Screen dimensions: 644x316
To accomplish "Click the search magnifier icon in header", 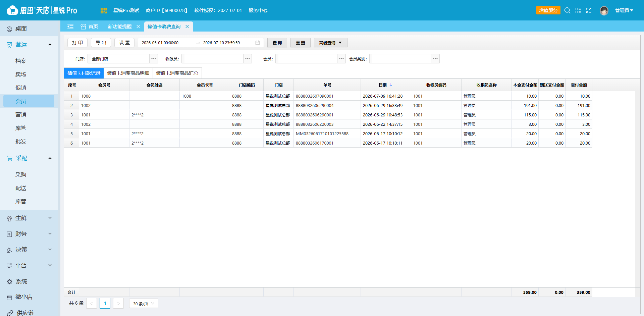I will click(567, 10).
